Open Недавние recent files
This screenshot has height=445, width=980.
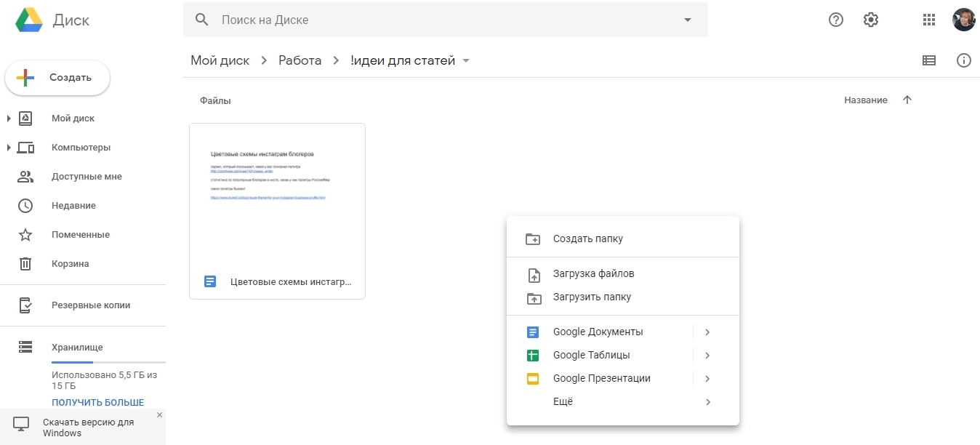[73, 206]
